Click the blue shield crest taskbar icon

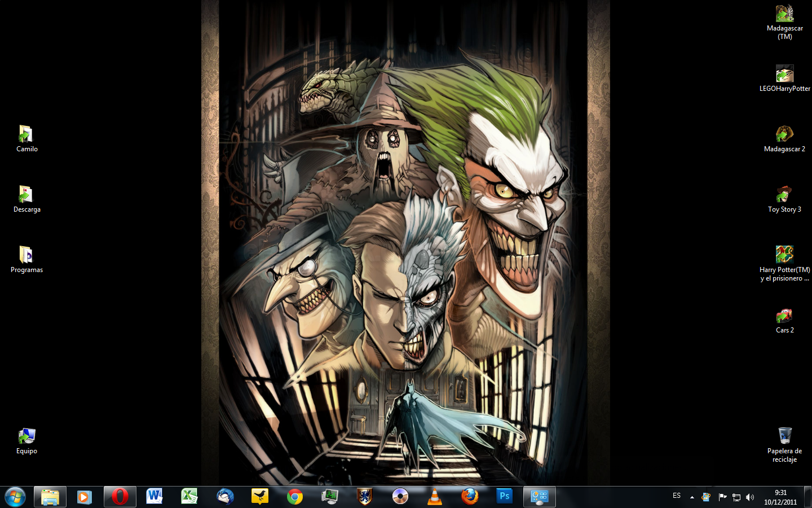[x=365, y=497]
